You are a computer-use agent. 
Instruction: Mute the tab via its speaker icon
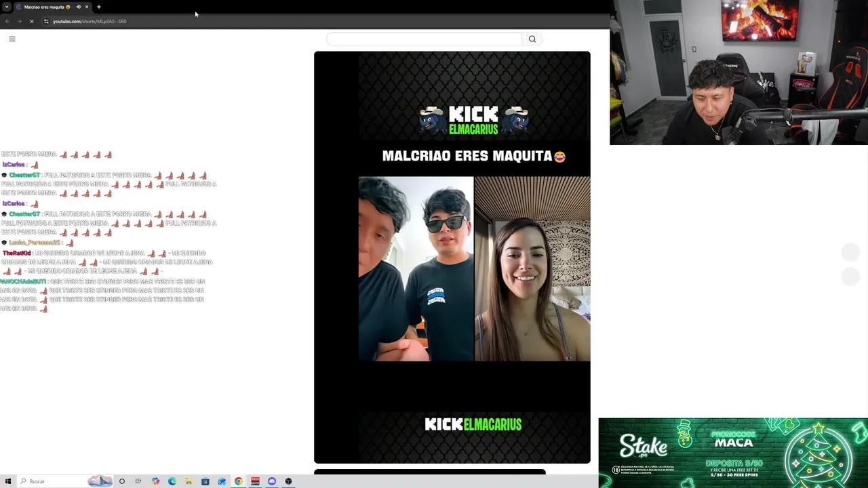click(x=78, y=7)
